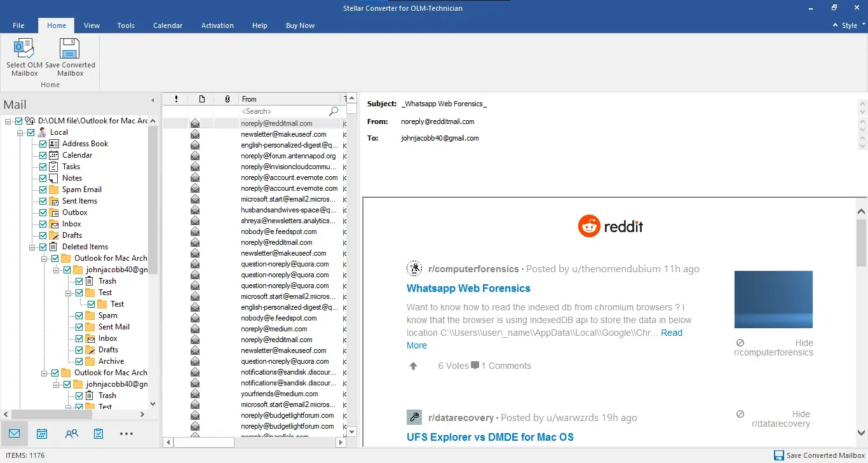Click the search magnifier icon in the From column
The height and width of the screenshot is (463, 868).
point(334,111)
